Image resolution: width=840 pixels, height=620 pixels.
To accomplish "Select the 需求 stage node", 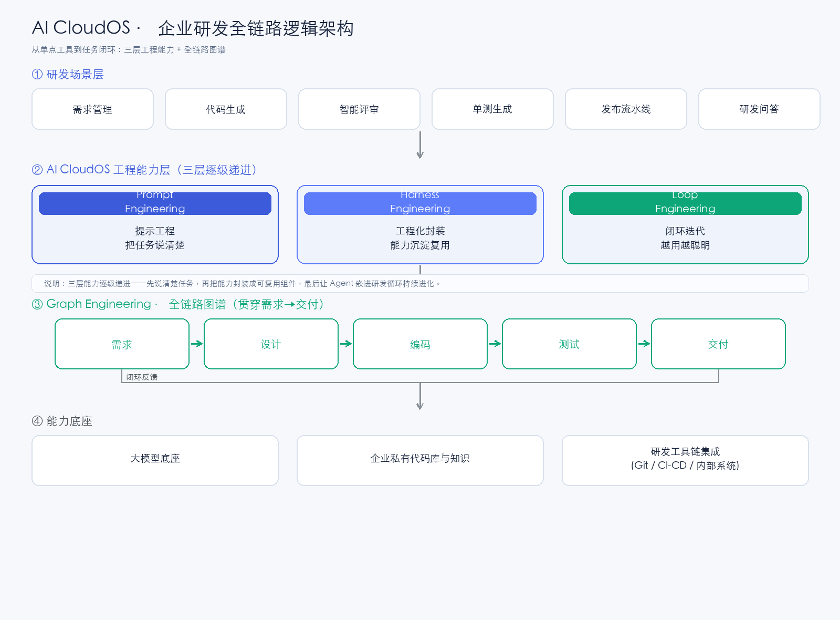I will pos(122,344).
